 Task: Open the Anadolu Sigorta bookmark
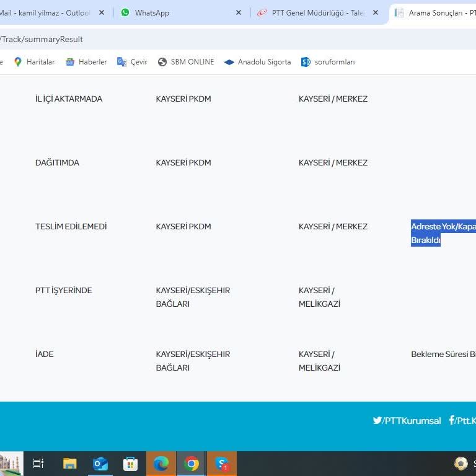coord(257,62)
